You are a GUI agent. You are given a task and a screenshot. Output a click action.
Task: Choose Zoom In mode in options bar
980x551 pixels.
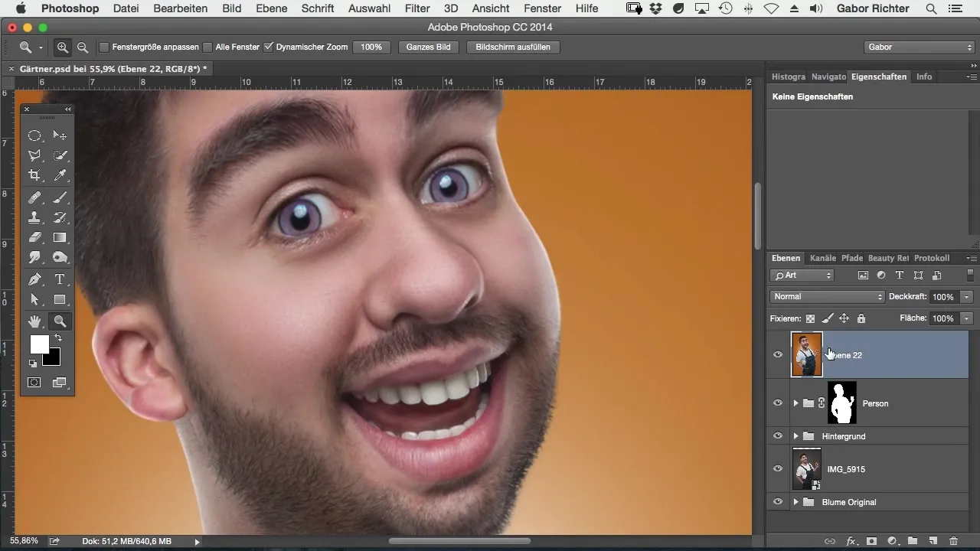[x=63, y=47]
